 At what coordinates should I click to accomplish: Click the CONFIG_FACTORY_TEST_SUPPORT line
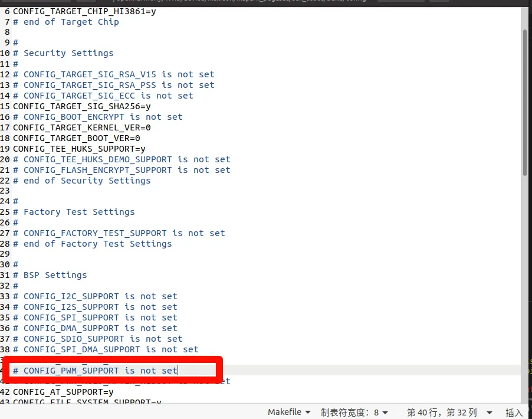point(124,233)
